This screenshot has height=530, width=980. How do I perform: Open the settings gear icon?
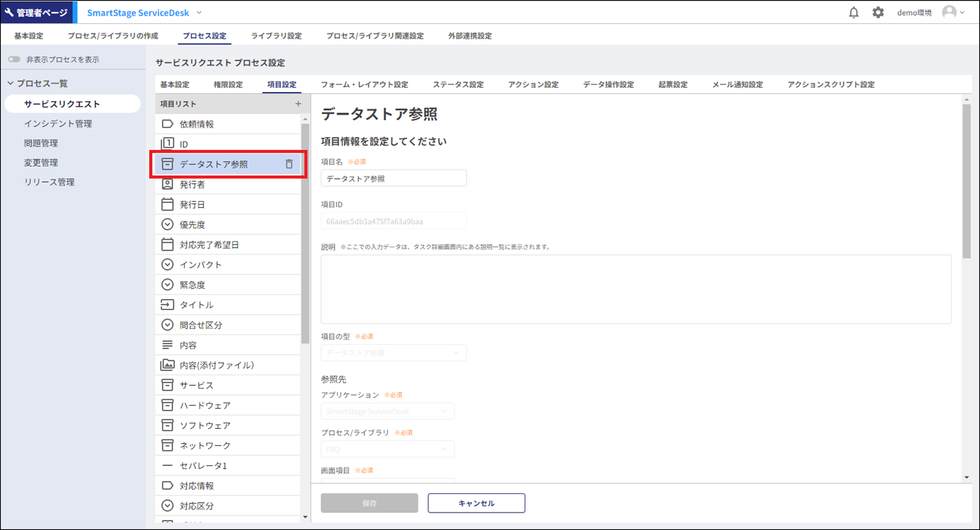[x=878, y=13]
